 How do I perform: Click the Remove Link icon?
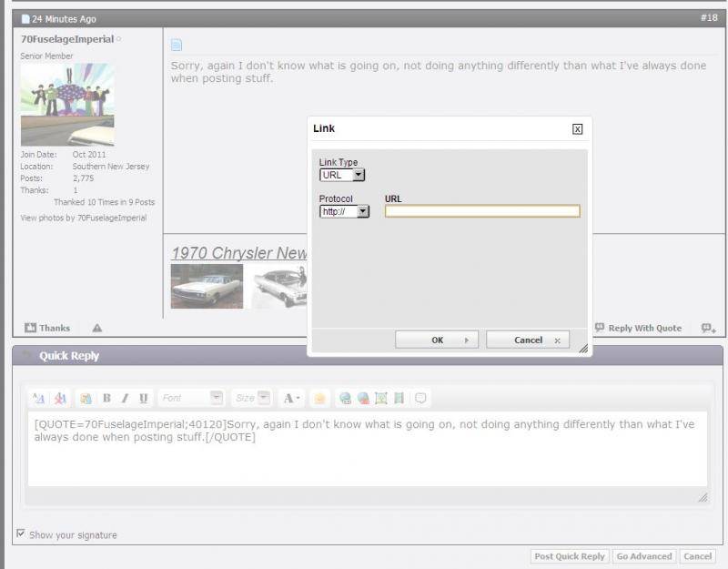click(364, 397)
